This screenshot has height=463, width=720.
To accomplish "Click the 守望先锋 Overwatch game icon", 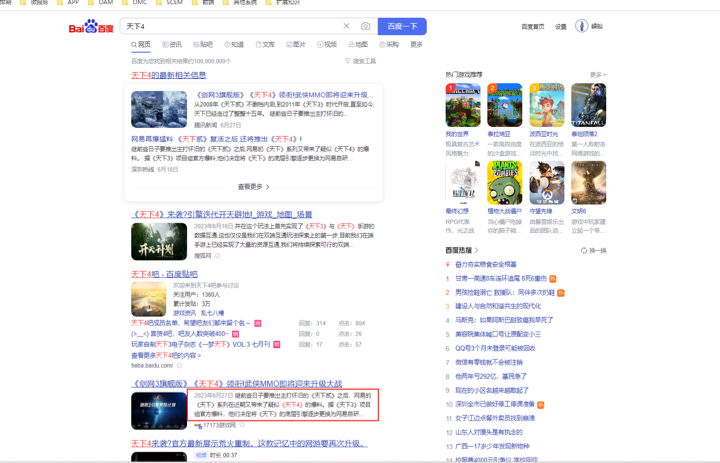I will [x=546, y=182].
